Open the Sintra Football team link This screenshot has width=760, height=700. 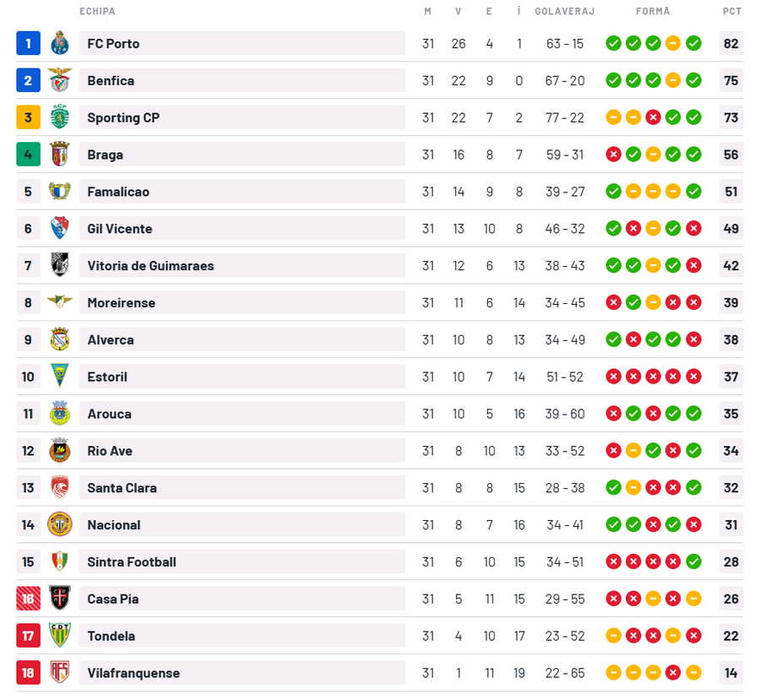click(132, 562)
